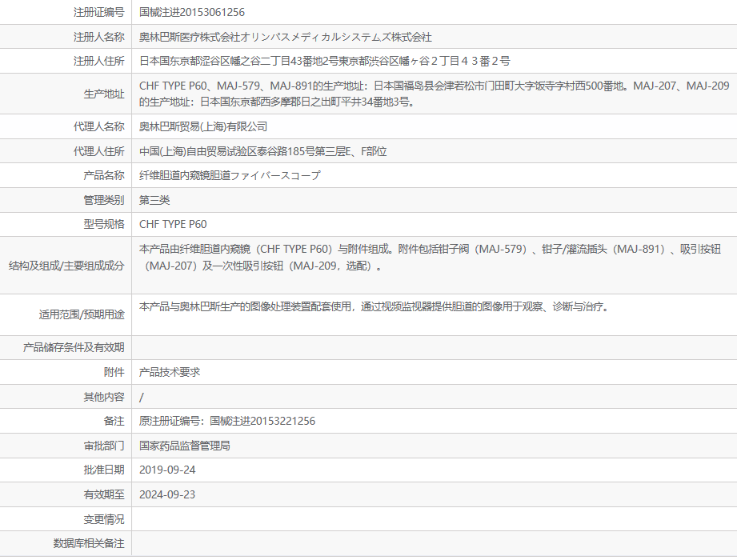Select product name 纤维胆道内窥镜 value
The image size is (737, 560).
230,175
